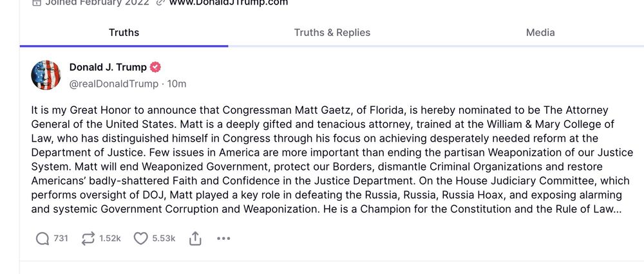Click the reply speech bubble icon
Screen dimensions: 644x274
(43, 239)
